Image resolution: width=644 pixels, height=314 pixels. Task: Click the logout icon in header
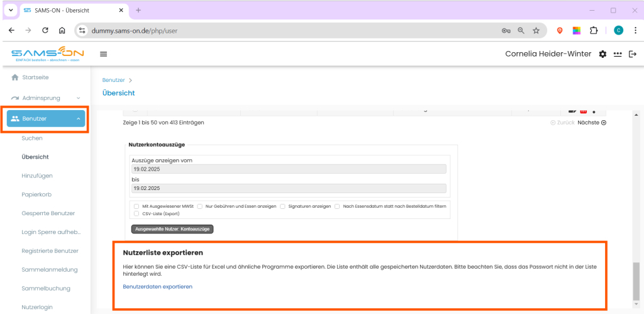633,54
